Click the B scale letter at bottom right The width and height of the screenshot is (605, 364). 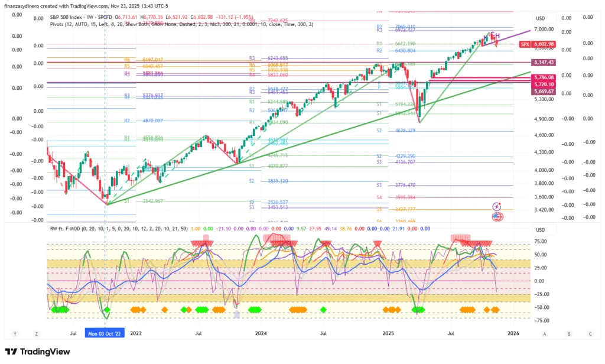pos(568,334)
